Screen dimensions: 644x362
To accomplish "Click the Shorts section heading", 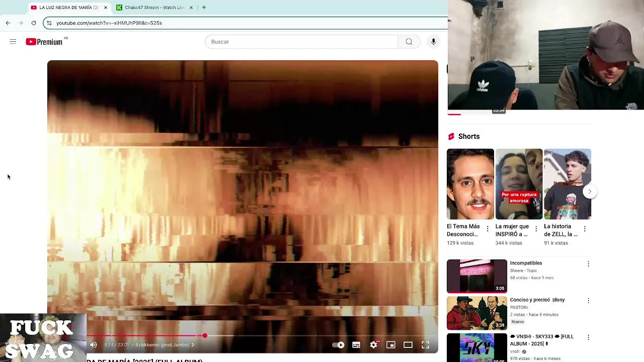I will 469,136.
